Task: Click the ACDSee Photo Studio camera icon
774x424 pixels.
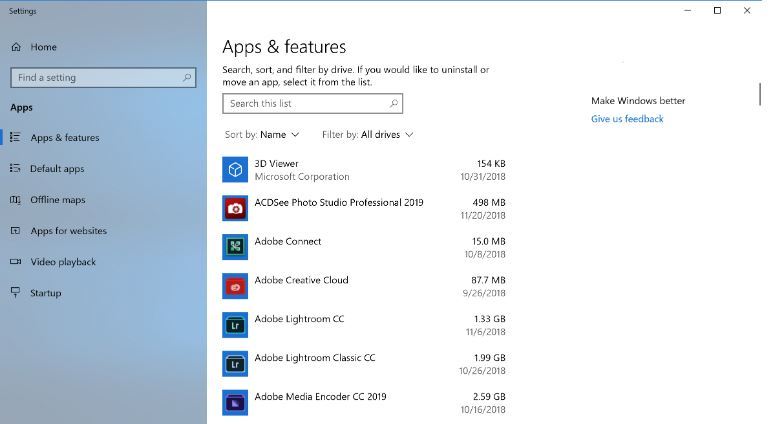Action: (235, 208)
